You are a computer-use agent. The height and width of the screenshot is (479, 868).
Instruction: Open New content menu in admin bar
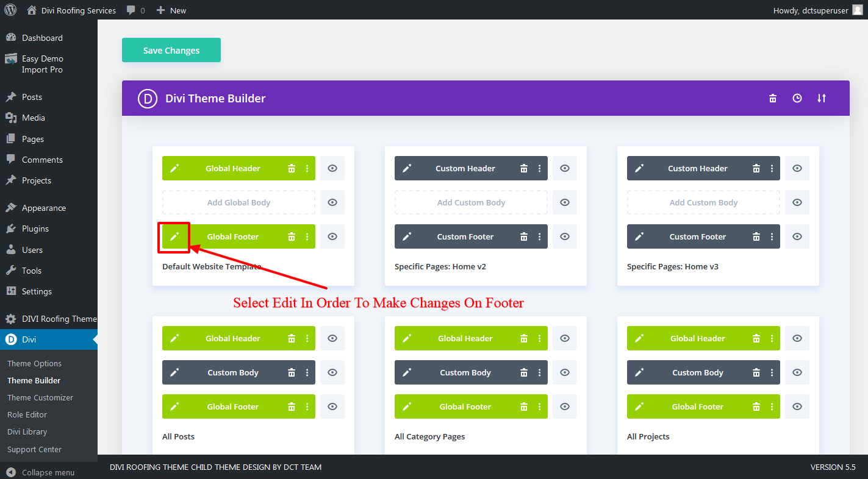point(171,10)
